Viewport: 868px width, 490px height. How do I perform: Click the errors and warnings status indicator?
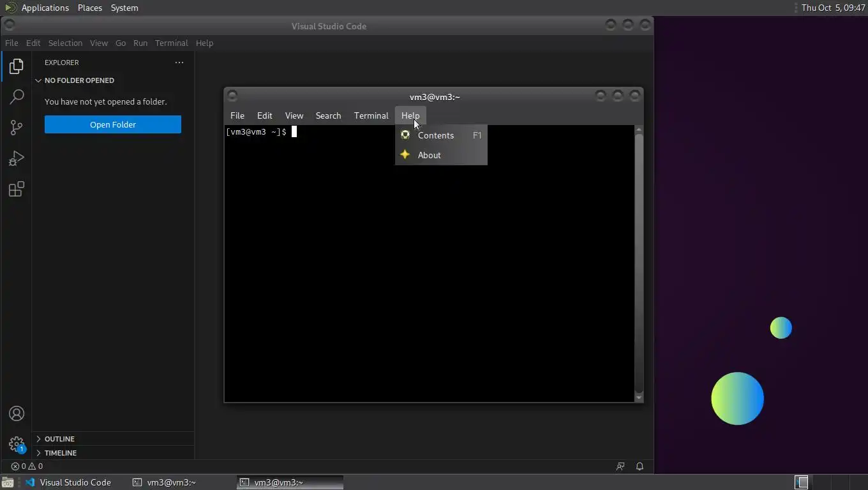pos(27,466)
